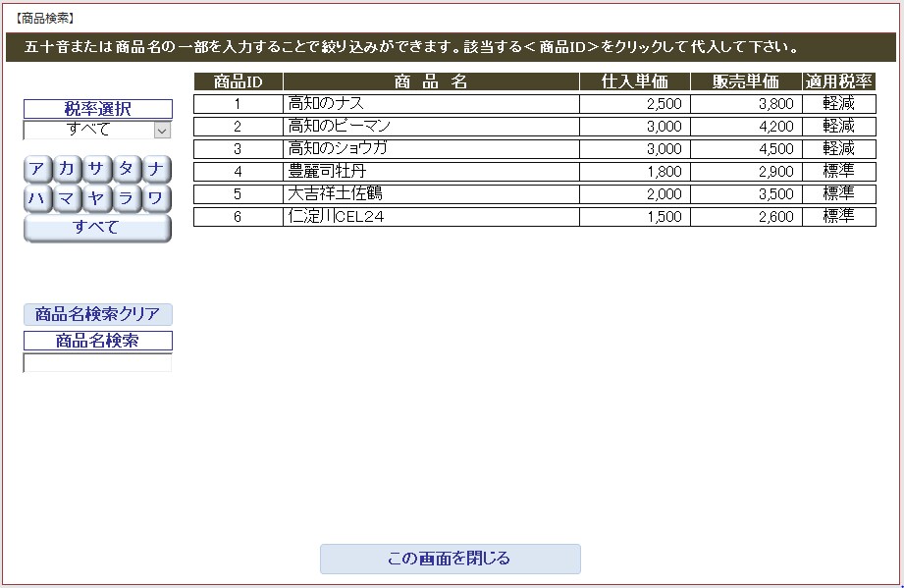The image size is (904, 588).
Task: Click purchase price 2,500 for 高知のナス
Action: [635, 104]
